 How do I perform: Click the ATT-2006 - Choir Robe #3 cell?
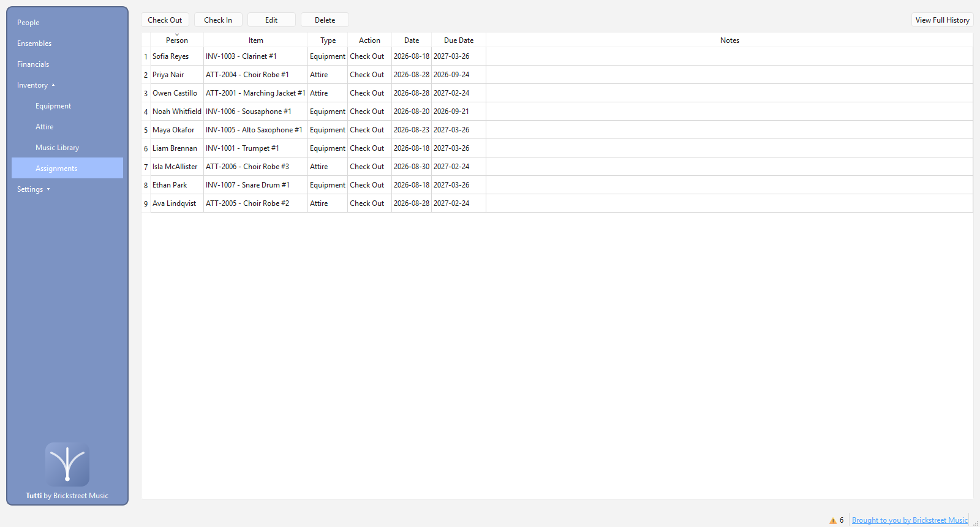[x=256, y=167]
